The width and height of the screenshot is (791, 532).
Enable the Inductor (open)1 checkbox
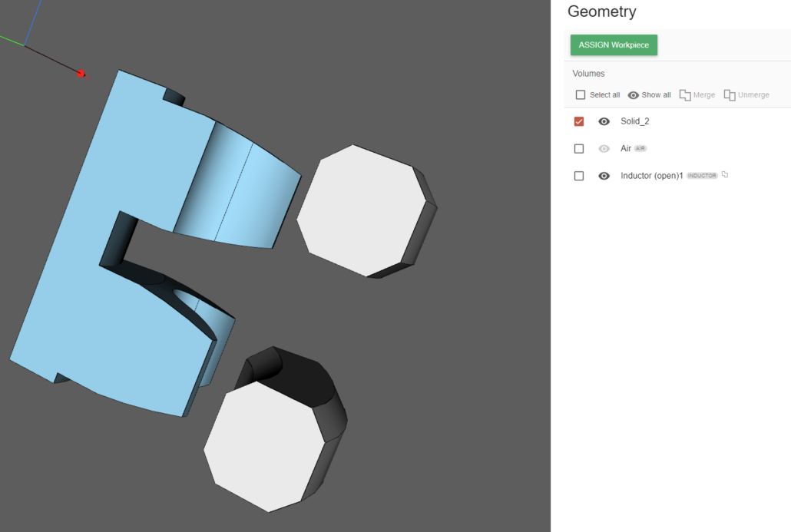point(579,176)
